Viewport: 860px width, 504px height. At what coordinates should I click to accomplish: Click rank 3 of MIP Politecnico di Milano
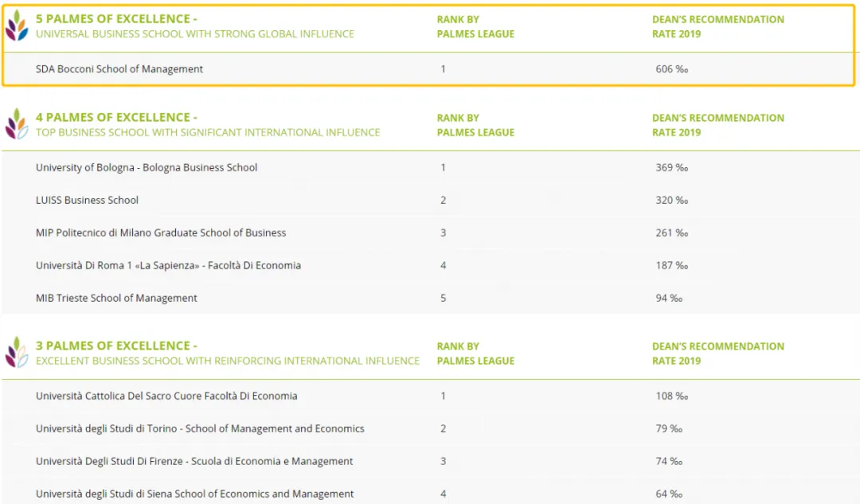[x=444, y=232]
